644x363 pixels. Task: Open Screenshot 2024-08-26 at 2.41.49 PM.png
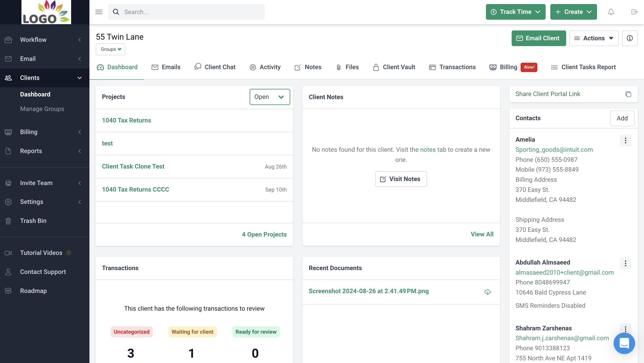pos(369,291)
